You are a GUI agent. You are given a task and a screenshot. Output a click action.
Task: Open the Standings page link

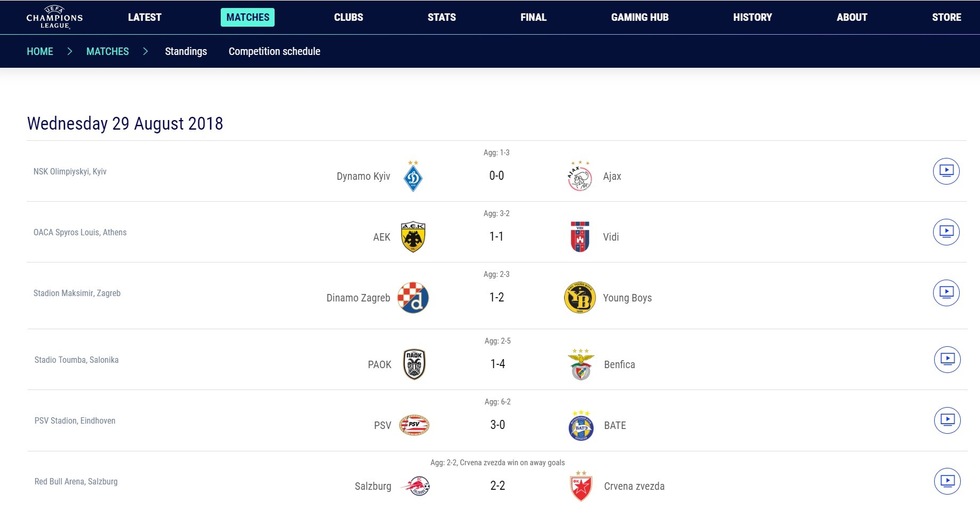coord(186,51)
